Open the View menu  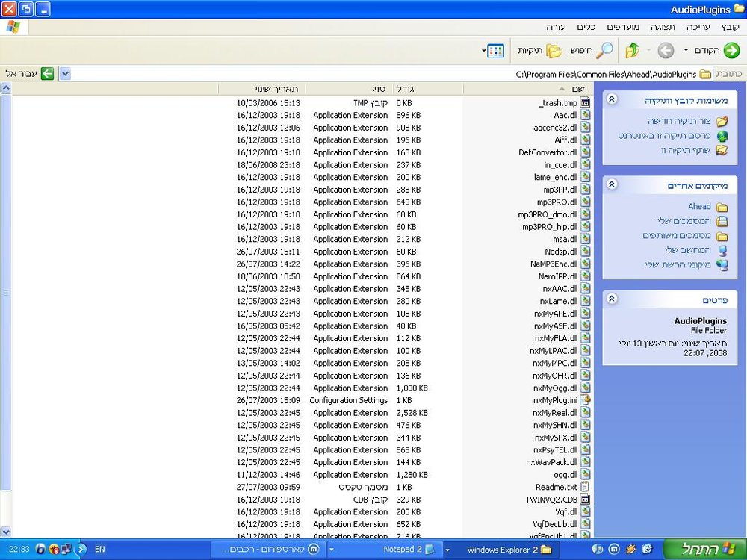[x=663, y=27]
